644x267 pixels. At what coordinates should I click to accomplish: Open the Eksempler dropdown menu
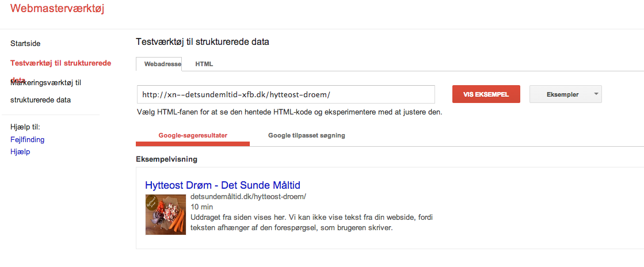[x=562, y=94]
